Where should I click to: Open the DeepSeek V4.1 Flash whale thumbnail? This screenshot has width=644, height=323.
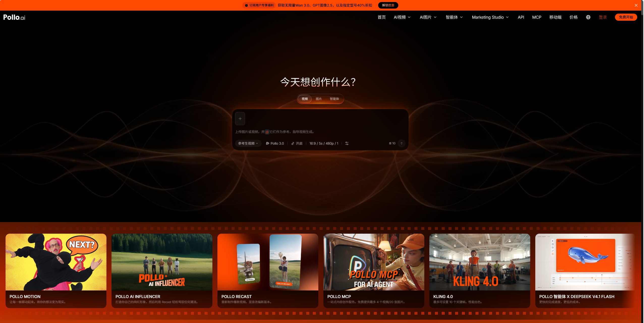(x=585, y=262)
